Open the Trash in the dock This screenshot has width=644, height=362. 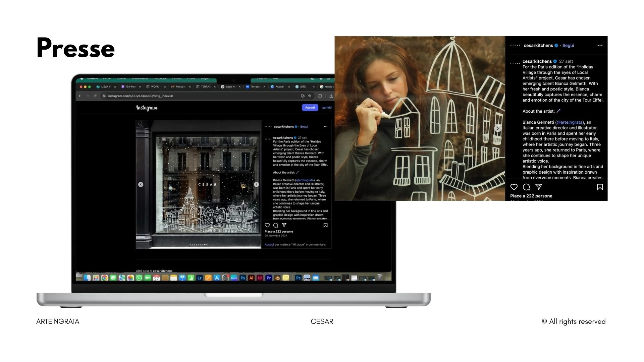point(380,277)
